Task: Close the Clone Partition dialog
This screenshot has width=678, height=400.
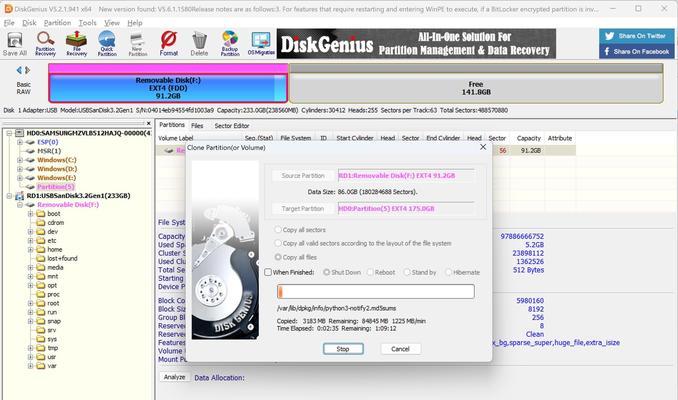Action: (483, 147)
